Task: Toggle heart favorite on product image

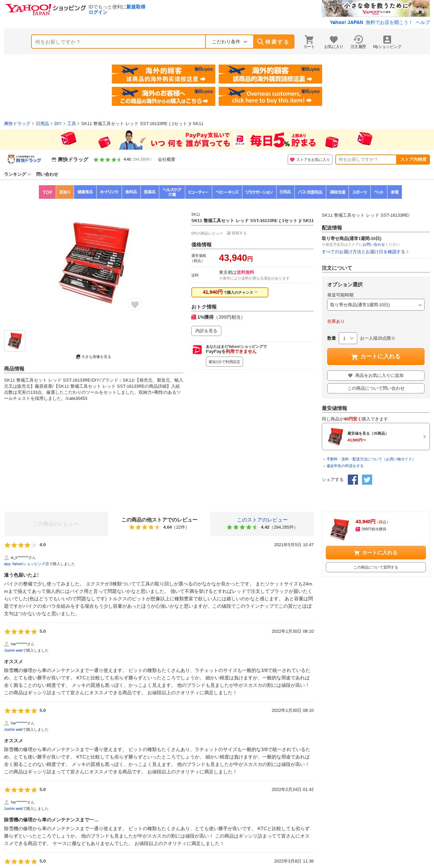Action: pos(135,305)
